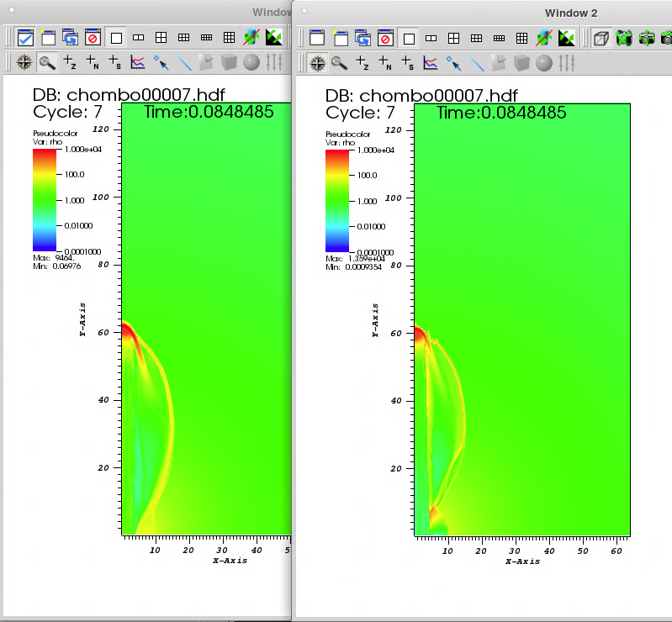Enable the point tool in left window
Screen dimensions: 672x622
(161, 62)
